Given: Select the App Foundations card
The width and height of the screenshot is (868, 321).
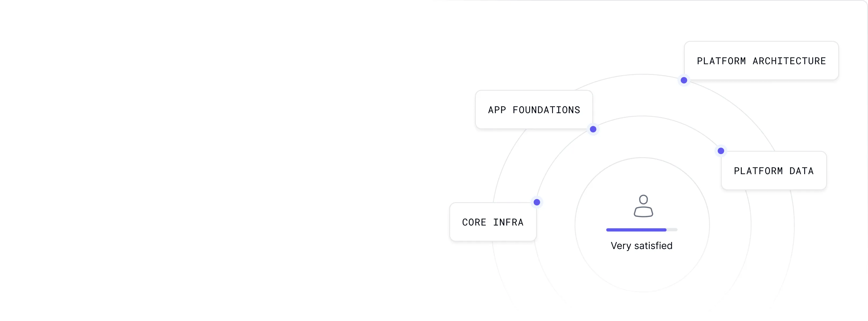Looking at the screenshot, I should point(534,110).
